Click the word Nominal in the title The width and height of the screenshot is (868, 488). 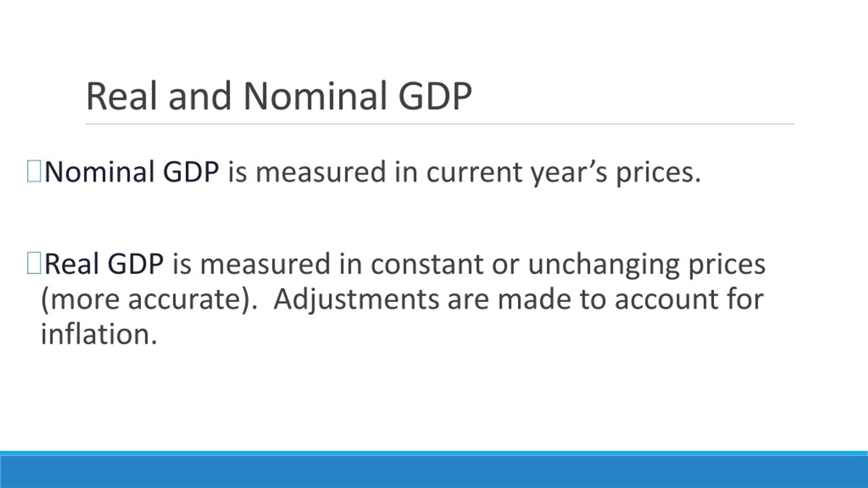pos(315,96)
